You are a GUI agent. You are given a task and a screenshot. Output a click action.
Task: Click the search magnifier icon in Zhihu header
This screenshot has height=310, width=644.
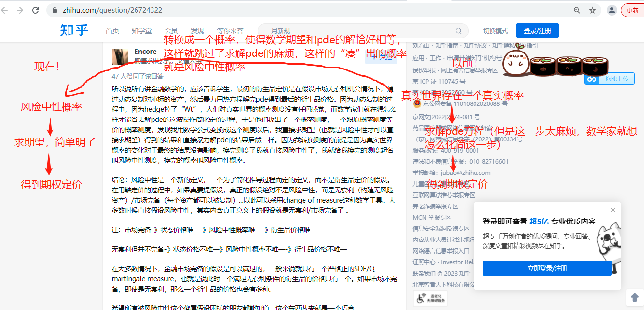click(458, 31)
